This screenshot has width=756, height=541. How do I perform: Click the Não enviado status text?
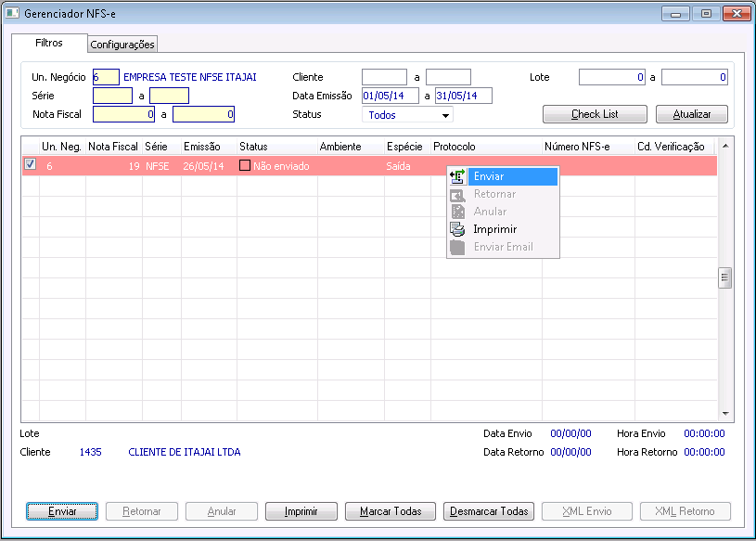click(281, 166)
